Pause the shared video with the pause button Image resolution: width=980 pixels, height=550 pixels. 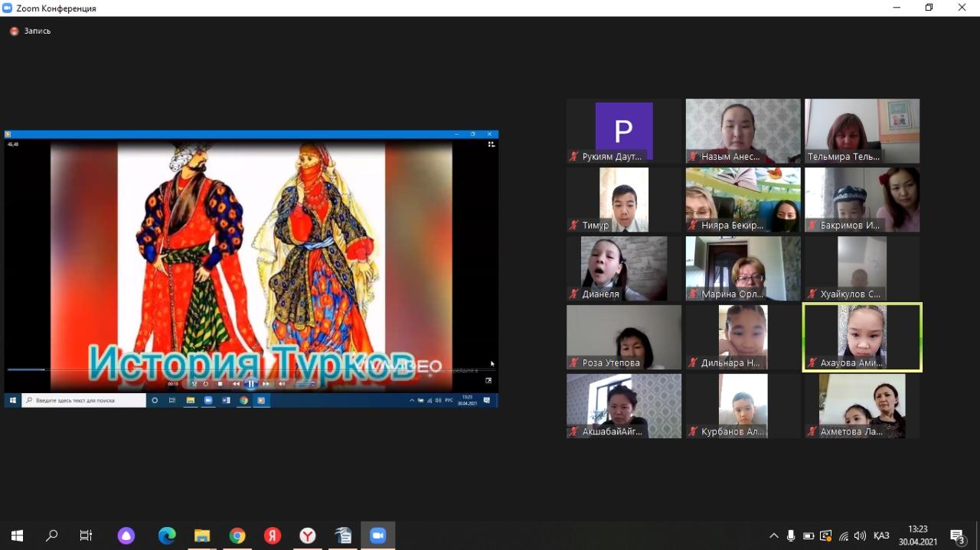pos(250,384)
